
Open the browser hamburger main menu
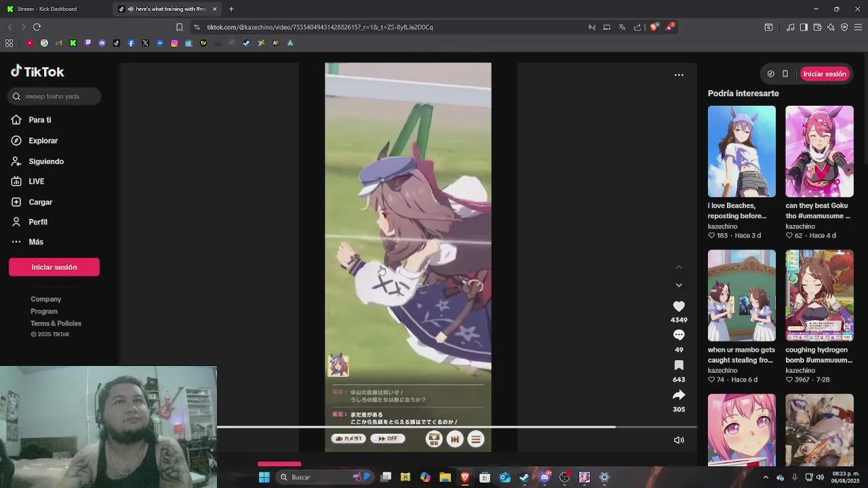[x=858, y=27]
